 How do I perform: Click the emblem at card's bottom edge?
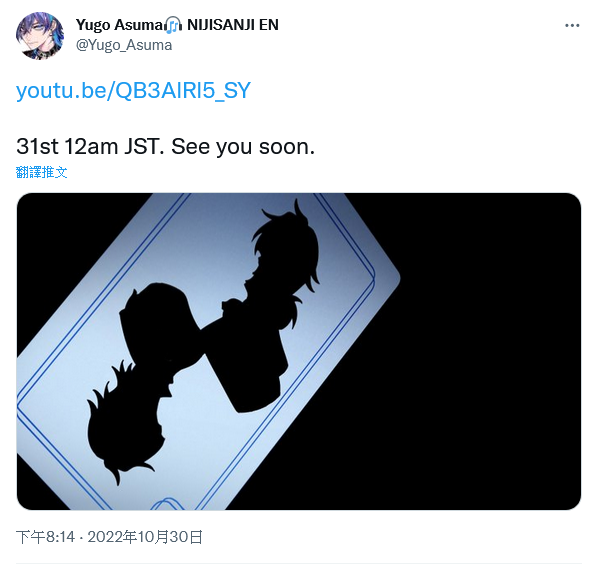pyautogui.click(x=167, y=503)
